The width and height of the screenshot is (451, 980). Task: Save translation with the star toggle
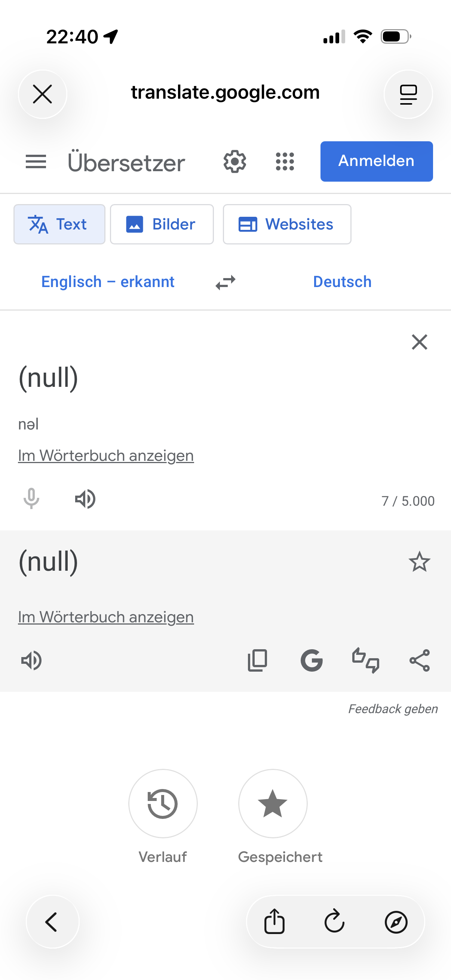419,561
